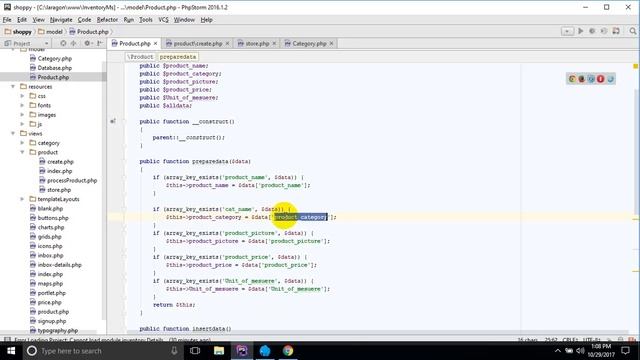The image size is (640, 360).
Task: Click the yellow inspection indicator in the editor
Action: coord(636,66)
